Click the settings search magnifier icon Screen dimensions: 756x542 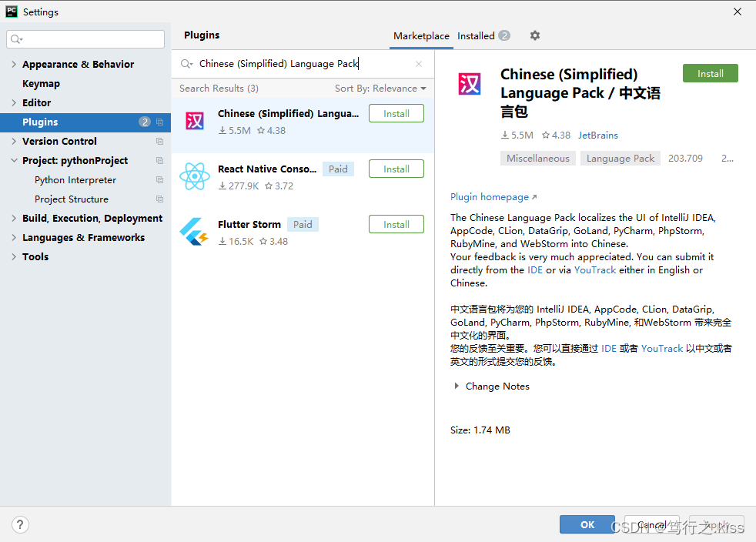coord(16,39)
